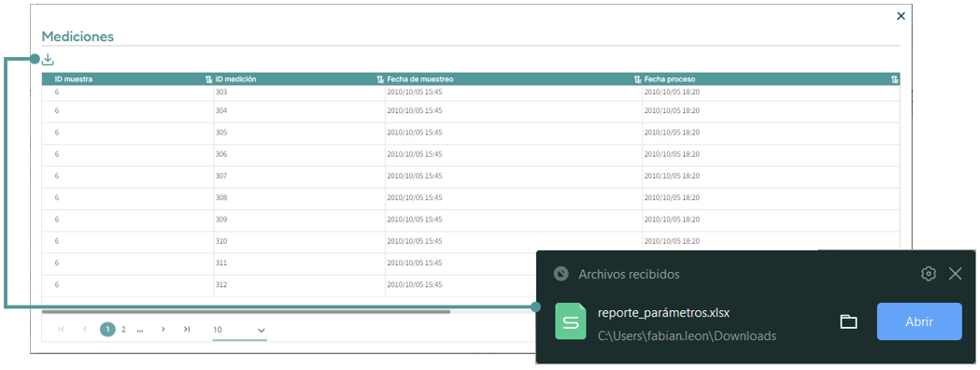The height and width of the screenshot is (370, 980).
Task: Select the ID medición 307 cell
Action: (x=299, y=177)
